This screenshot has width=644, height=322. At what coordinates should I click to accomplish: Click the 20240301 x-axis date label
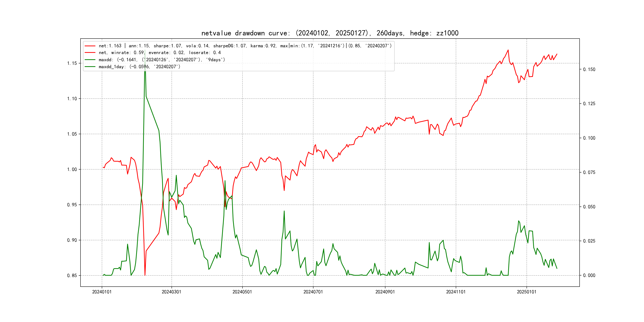tap(172, 292)
